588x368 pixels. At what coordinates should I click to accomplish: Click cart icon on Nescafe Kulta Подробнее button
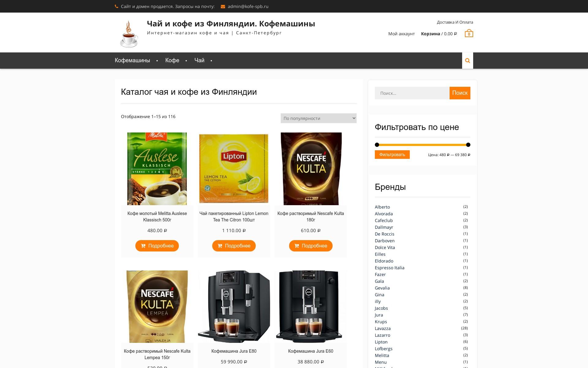(x=297, y=246)
